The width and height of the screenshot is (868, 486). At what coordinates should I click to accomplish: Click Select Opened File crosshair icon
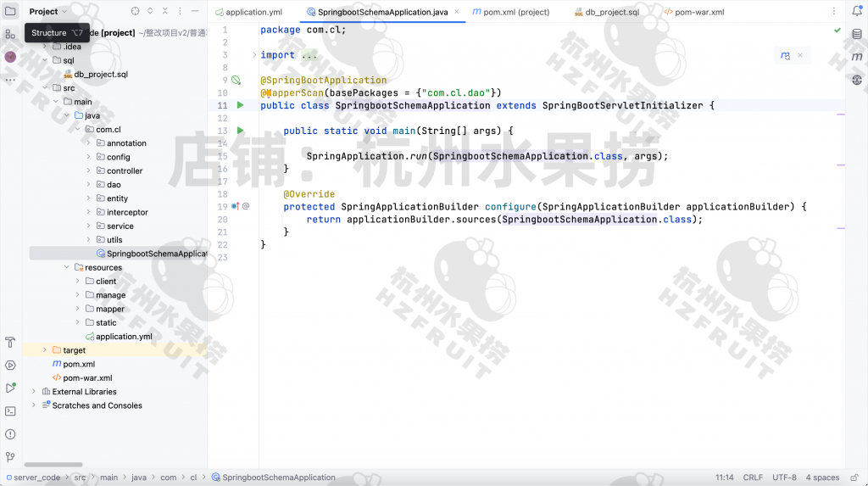pyautogui.click(x=135, y=12)
